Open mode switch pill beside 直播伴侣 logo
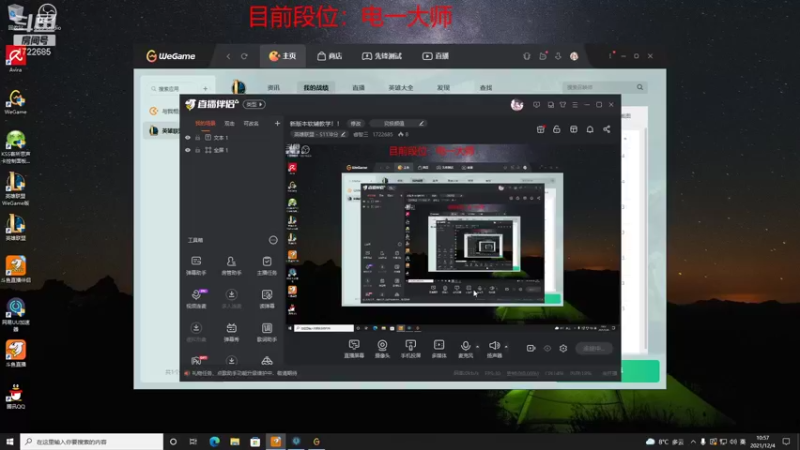 point(254,105)
